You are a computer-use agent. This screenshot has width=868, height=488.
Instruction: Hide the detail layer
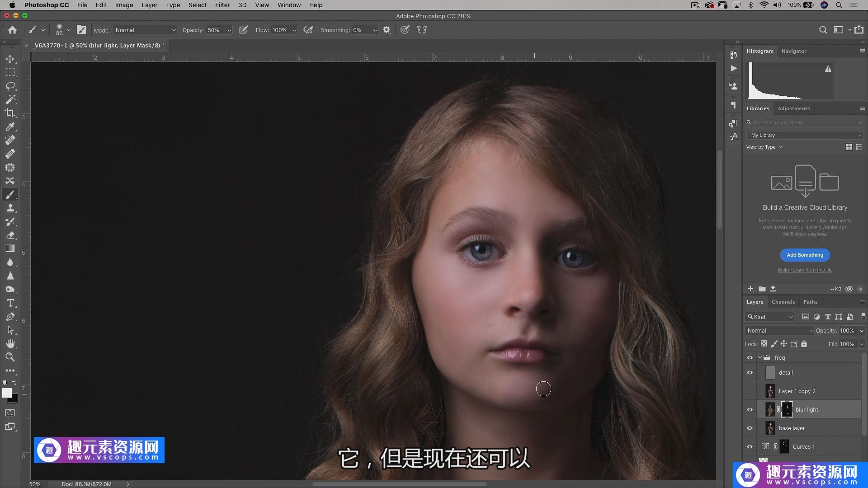750,373
